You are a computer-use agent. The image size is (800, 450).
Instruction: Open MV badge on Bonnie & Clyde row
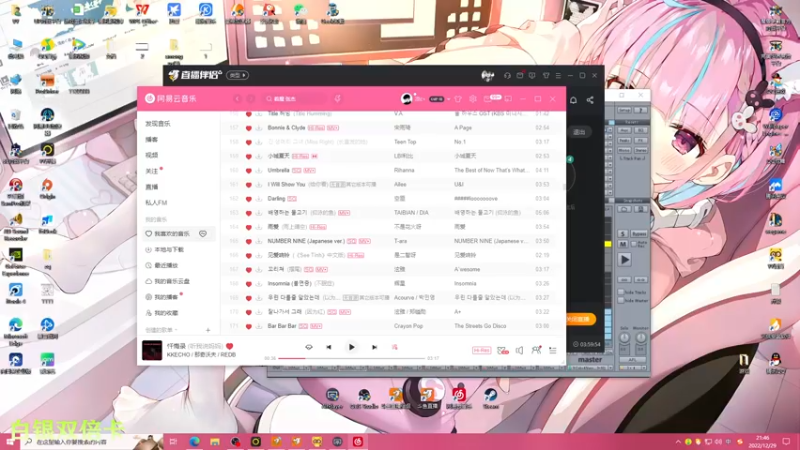point(333,128)
